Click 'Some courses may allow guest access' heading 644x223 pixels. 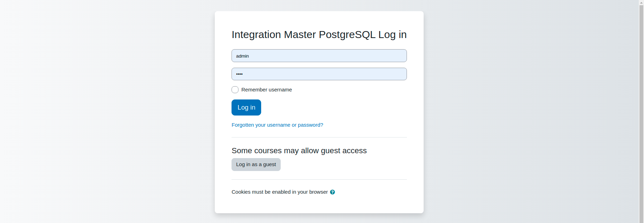point(299,151)
